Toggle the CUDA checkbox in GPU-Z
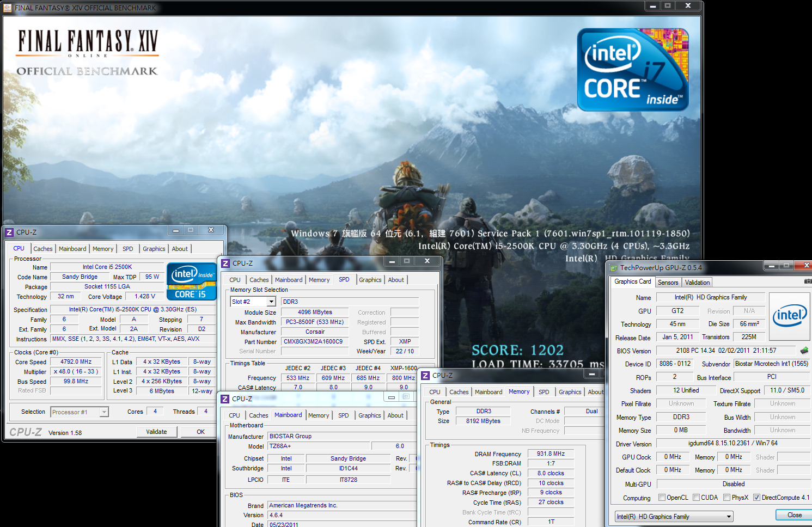The width and height of the screenshot is (812, 527). coord(696,498)
